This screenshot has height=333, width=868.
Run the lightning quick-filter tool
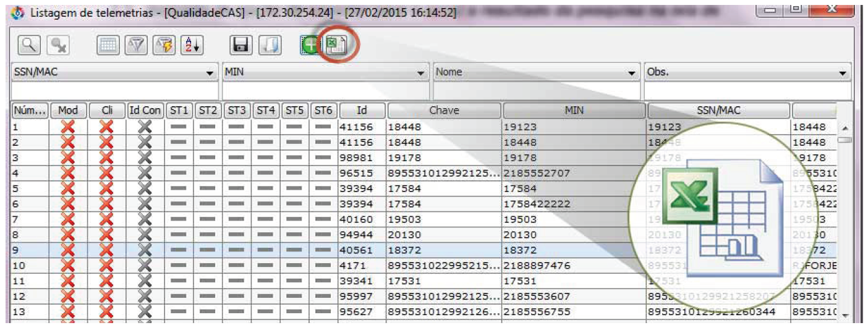pyautogui.click(x=164, y=45)
